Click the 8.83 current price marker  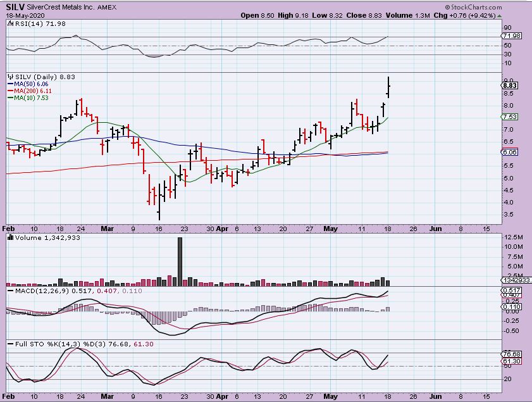coord(510,85)
